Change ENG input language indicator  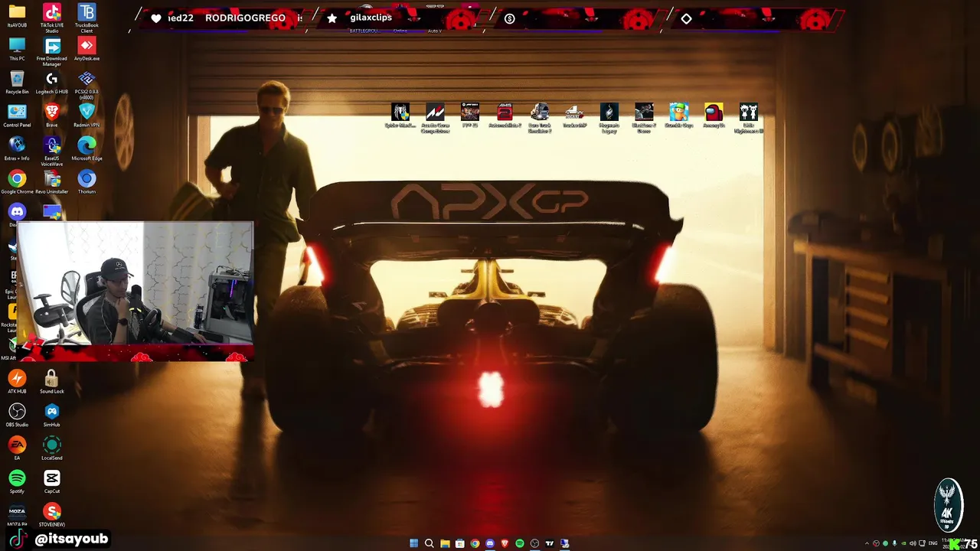click(933, 543)
